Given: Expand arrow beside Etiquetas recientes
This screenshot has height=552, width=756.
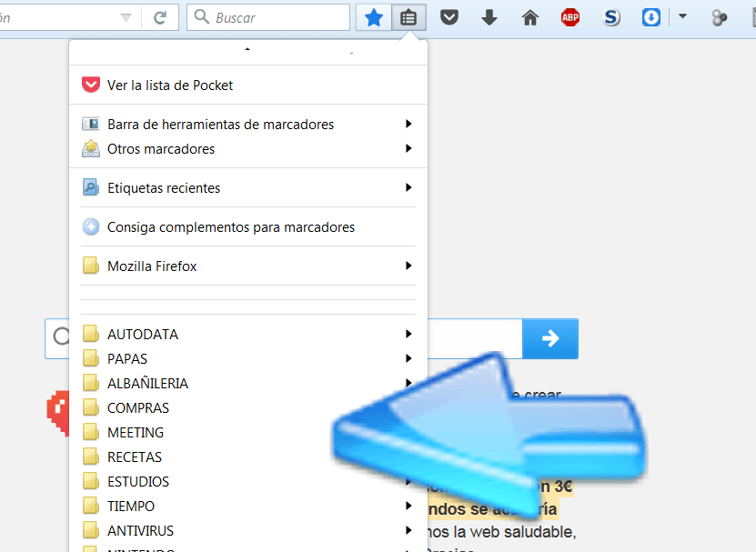Looking at the screenshot, I should pos(408,187).
